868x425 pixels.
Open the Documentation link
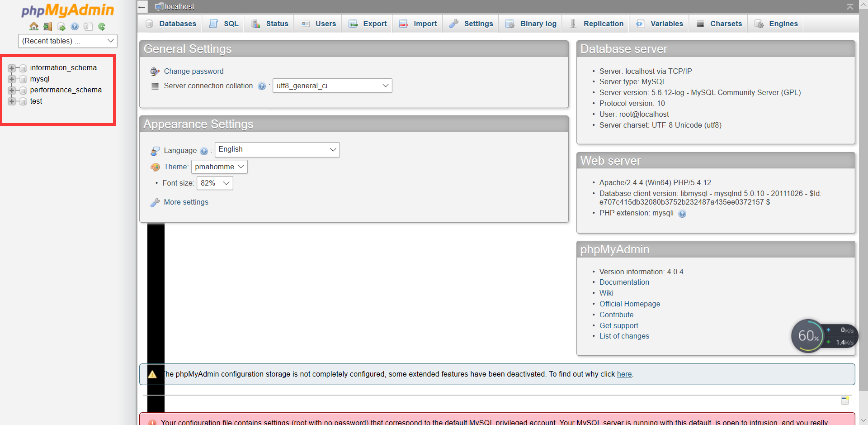[x=624, y=282]
